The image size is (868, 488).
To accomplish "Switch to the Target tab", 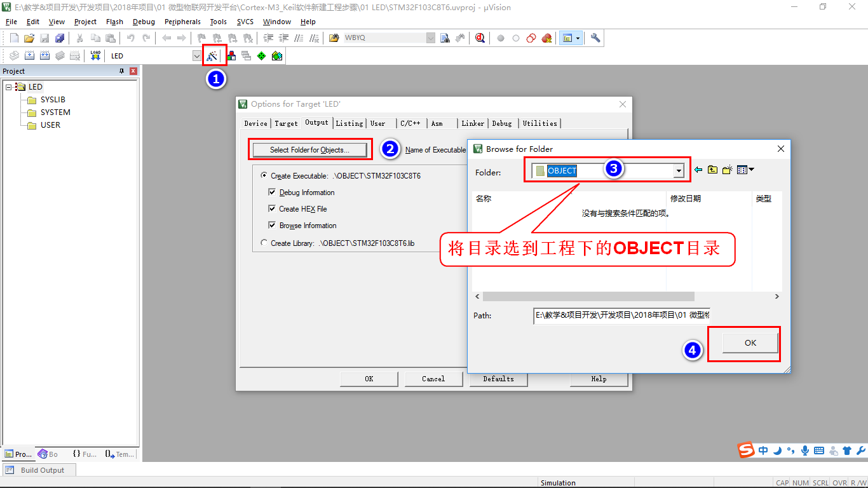I will click(286, 123).
